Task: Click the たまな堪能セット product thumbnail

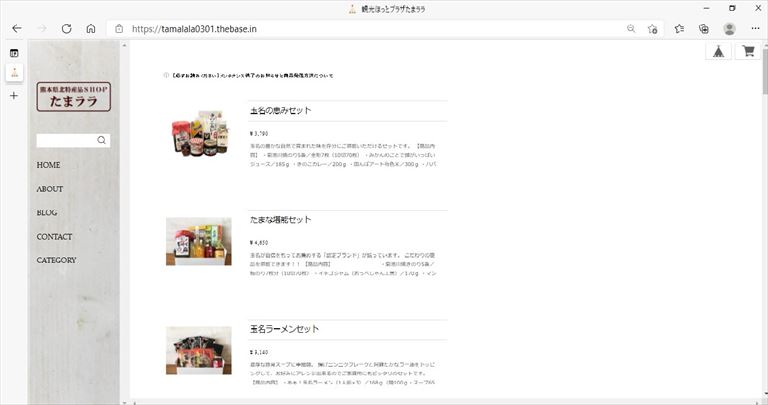Action: point(199,241)
